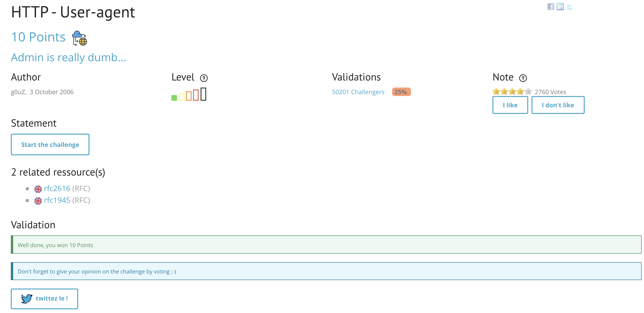Screen dimensions: 644x313
Task: Share via the LinkedIn icon
Action: 560,7
